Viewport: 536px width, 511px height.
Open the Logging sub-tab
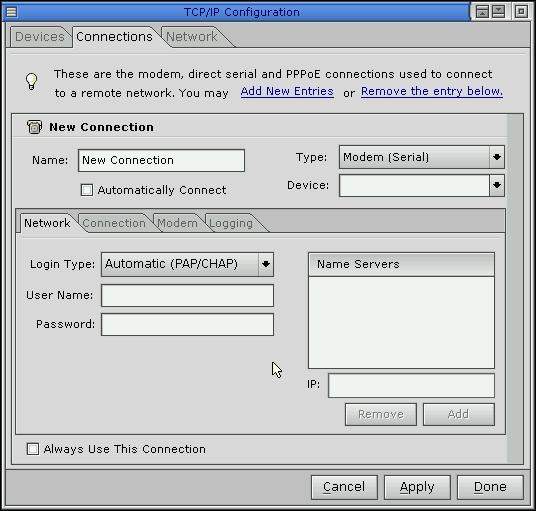pyautogui.click(x=231, y=223)
